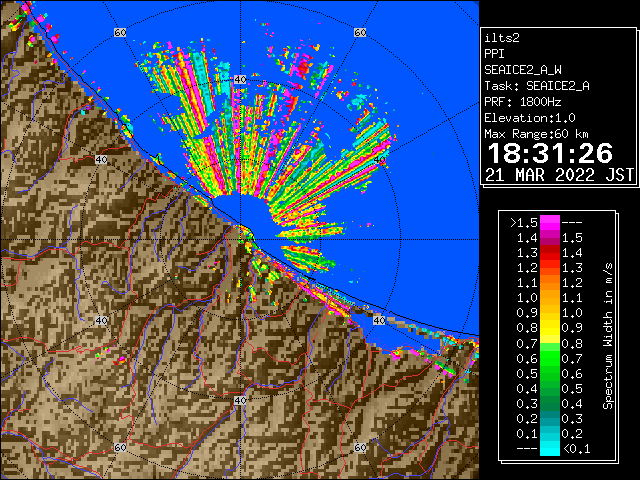Click the 60 km ring label at northwest
The width and height of the screenshot is (640, 480).
point(120,32)
